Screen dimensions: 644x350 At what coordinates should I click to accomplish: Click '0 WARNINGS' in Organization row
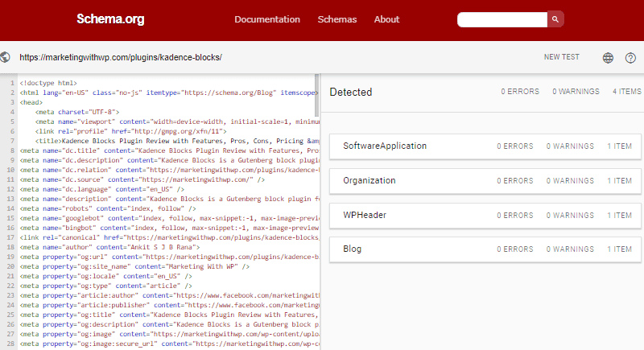tap(570, 181)
